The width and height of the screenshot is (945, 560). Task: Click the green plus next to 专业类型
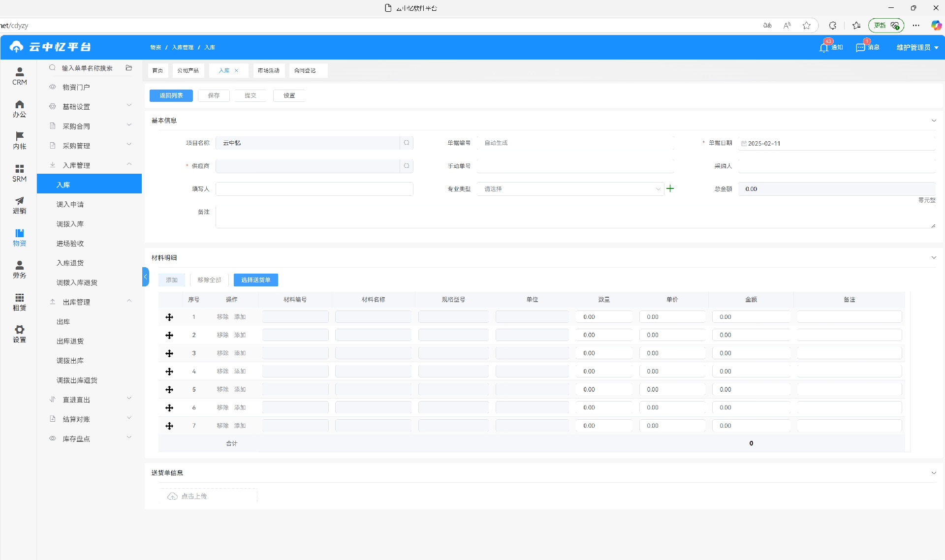point(670,188)
